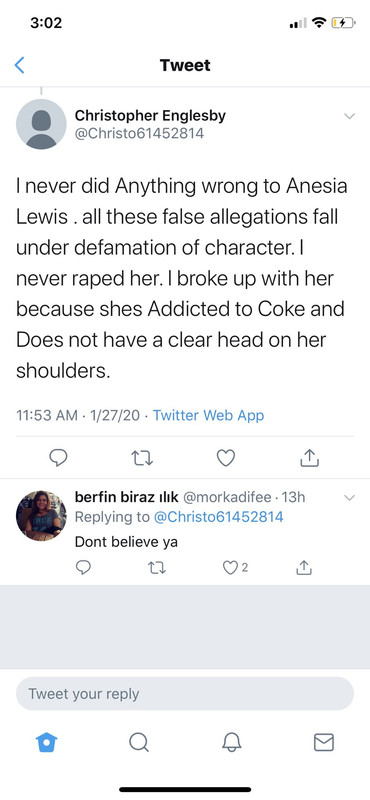The image size is (370, 800).
Task: Expand options chevron on main tweet
Action: pyautogui.click(x=349, y=116)
